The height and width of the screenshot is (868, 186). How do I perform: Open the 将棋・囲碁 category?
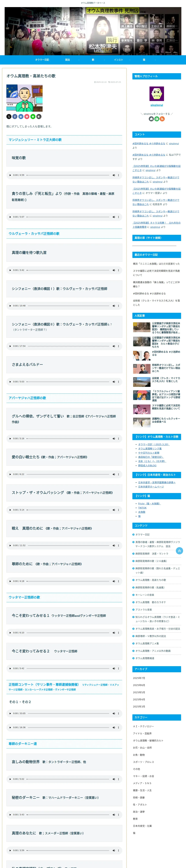pos(139,798)
